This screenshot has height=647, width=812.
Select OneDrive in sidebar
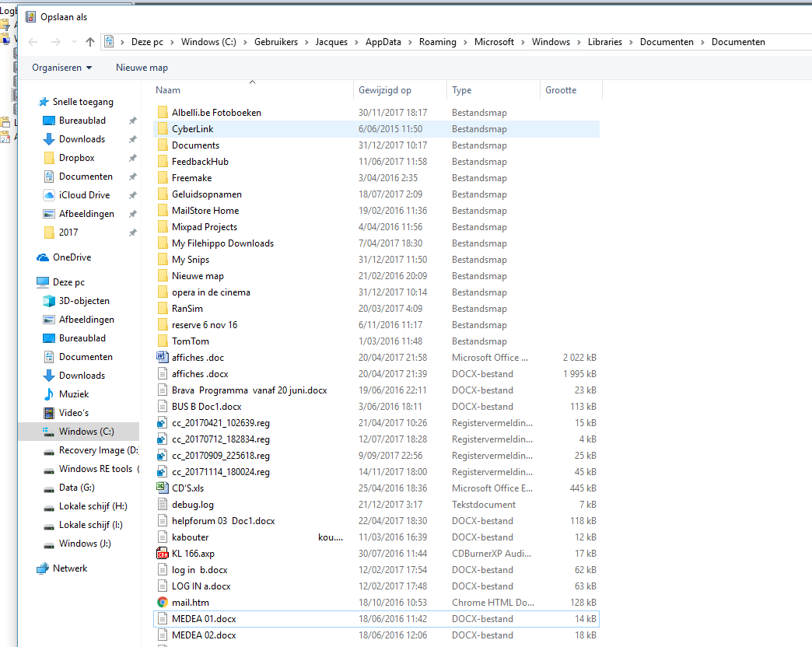click(65, 257)
